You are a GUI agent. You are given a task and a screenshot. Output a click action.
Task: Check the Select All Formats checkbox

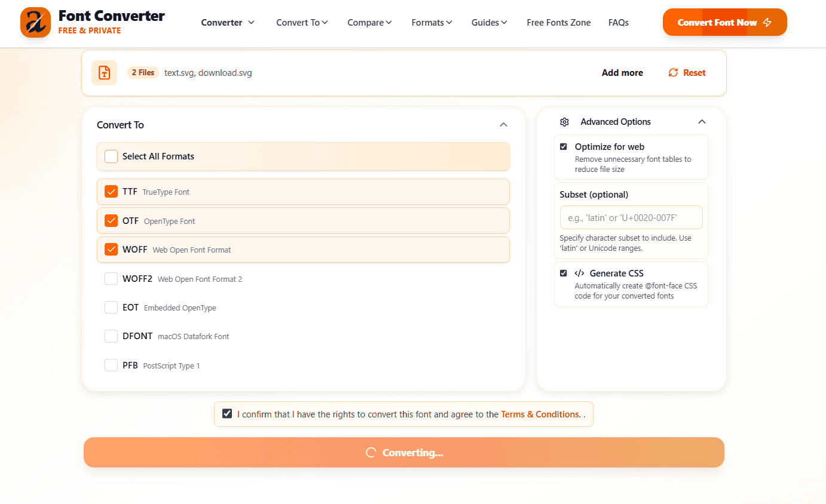[111, 156]
